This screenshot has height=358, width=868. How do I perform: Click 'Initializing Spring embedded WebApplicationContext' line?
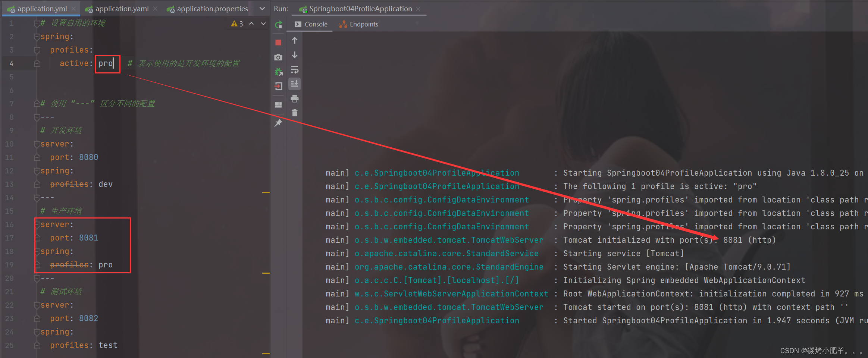pos(684,280)
